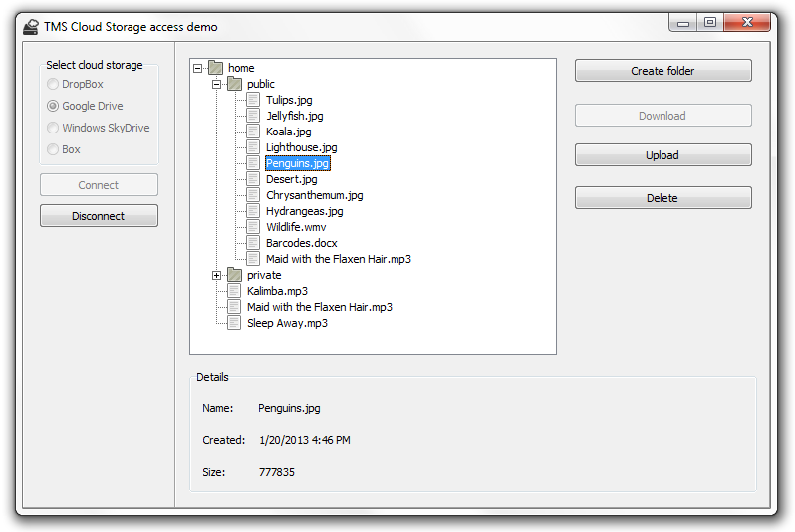
Task: Select the DropBox radio button
Action: pyautogui.click(x=53, y=84)
